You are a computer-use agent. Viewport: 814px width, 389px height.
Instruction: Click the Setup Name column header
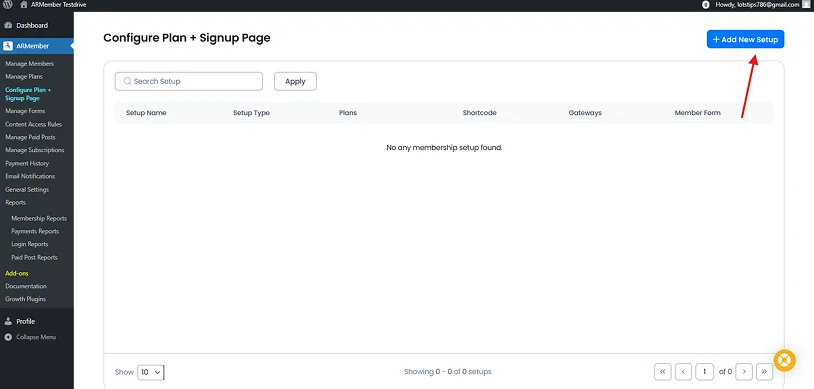point(146,113)
